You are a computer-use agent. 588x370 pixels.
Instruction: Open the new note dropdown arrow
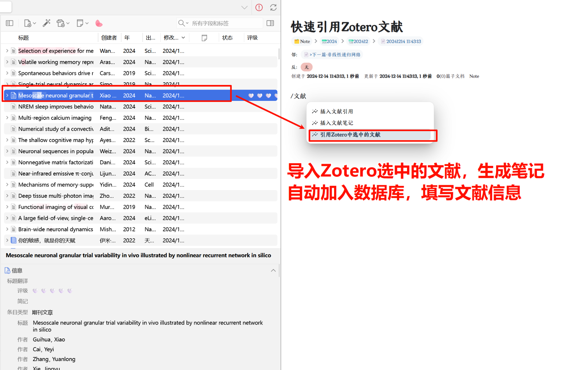coord(87,23)
